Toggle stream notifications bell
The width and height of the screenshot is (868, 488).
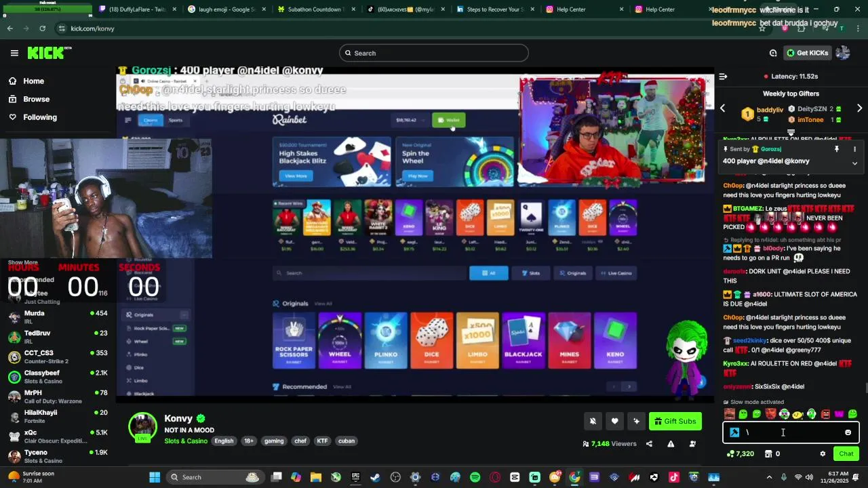593,421
